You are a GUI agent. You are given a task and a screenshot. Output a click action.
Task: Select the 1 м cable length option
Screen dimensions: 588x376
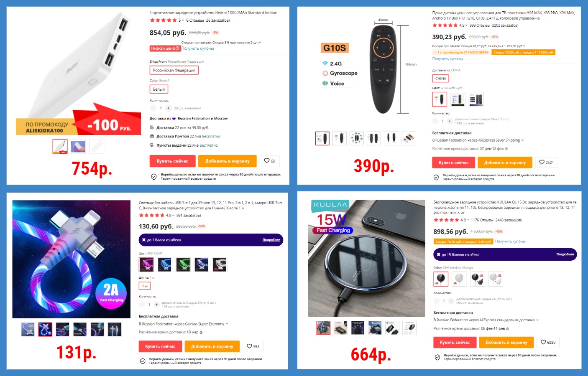(144, 286)
